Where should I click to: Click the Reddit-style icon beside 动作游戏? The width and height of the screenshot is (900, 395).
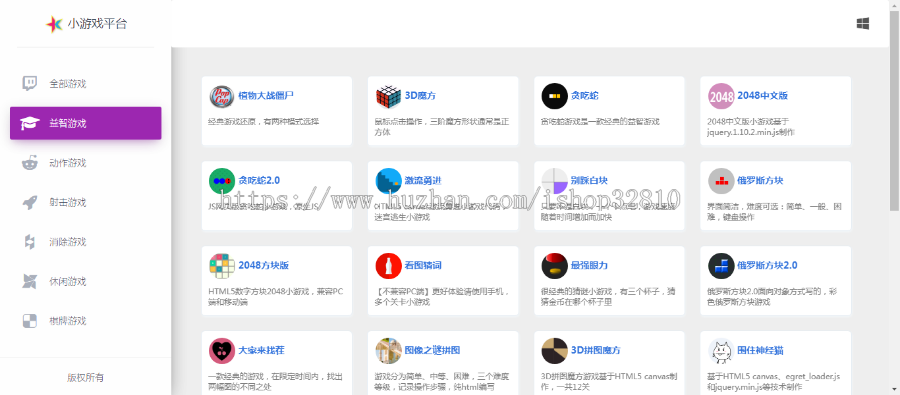[29, 163]
